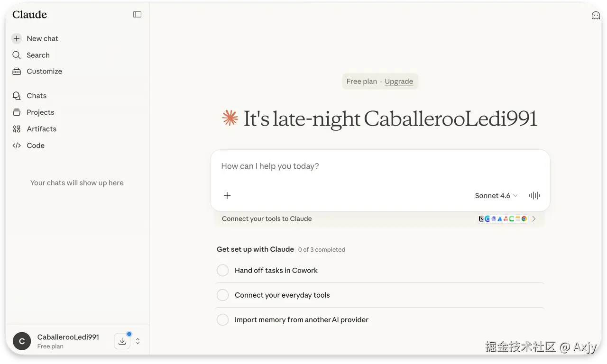Click the plus attachment icon in the prompt box
The image size is (607, 364).
click(x=227, y=195)
